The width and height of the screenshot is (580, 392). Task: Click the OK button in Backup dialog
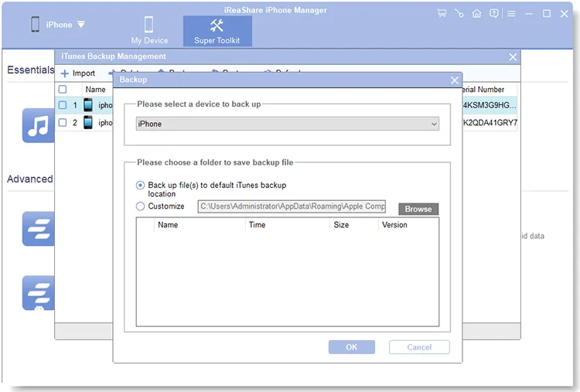tap(351, 347)
